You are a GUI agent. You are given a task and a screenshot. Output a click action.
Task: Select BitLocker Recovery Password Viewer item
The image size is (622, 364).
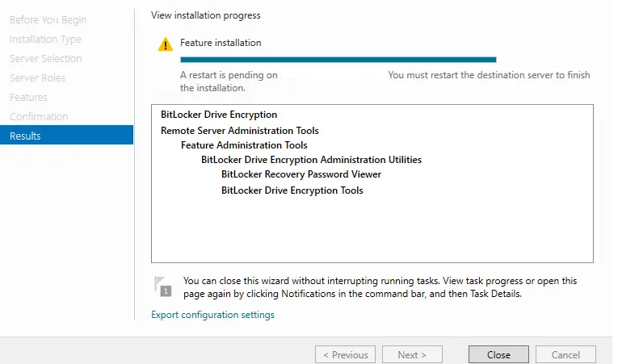300,174
